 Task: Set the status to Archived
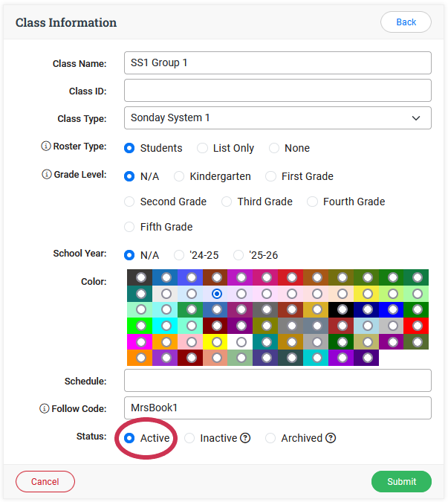point(270,438)
